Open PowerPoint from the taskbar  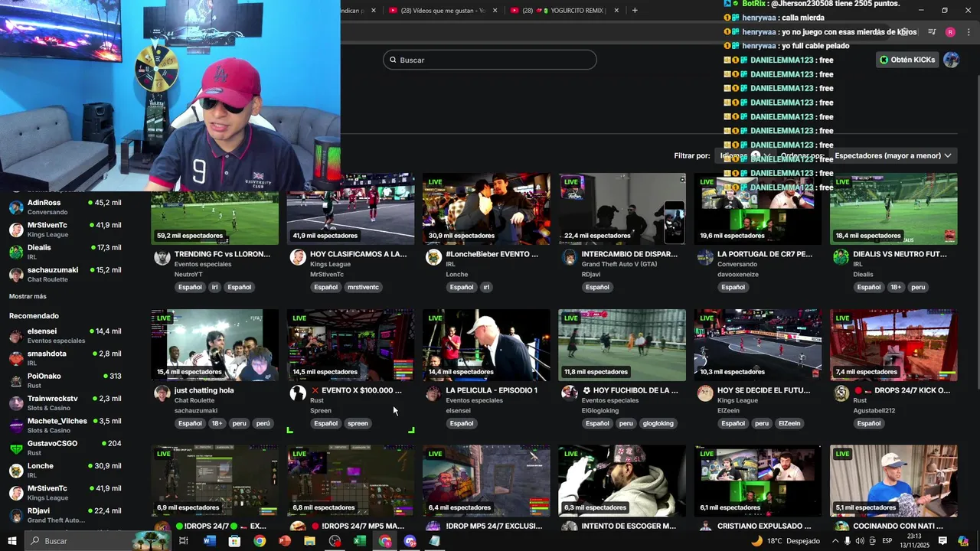point(285,541)
